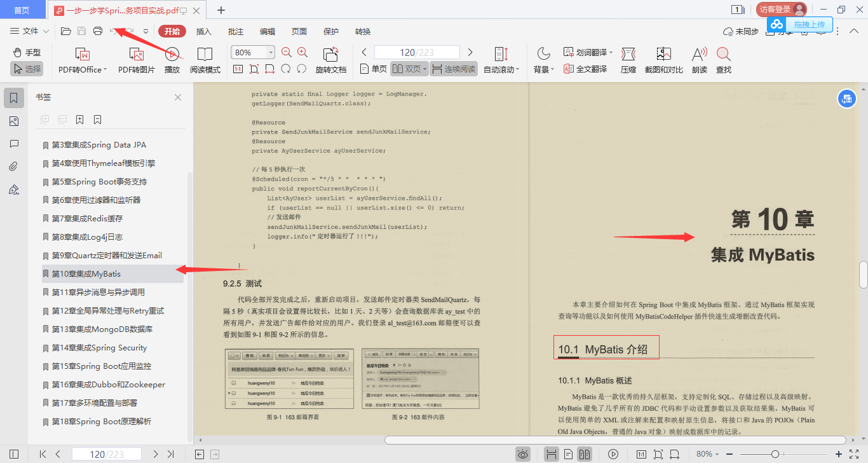Click ribbon actual size 1:1 icon

(x=238, y=69)
